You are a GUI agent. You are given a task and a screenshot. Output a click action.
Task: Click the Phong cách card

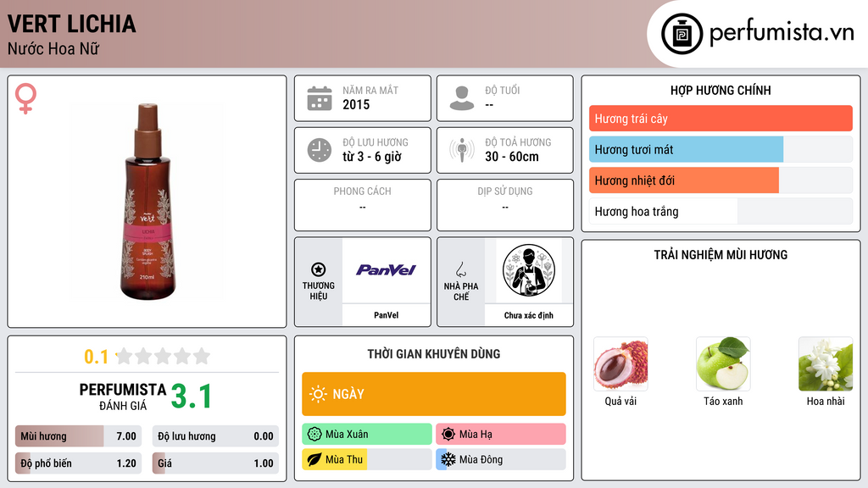pos(363,205)
